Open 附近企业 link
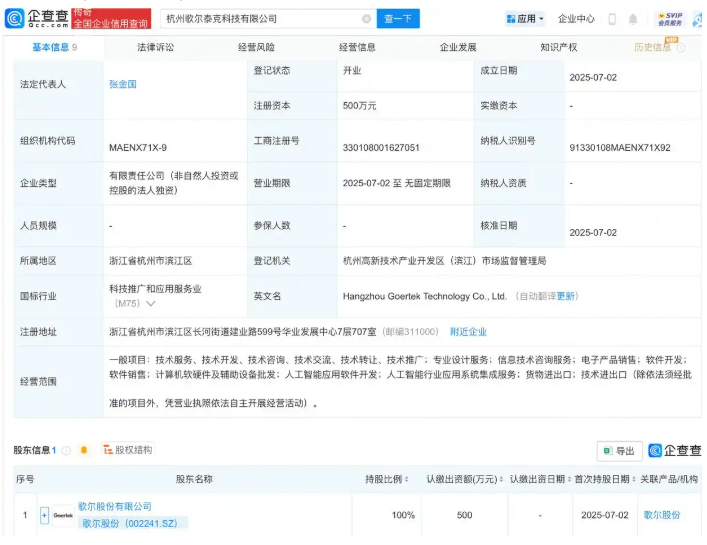This screenshot has width=707, height=545. click(468, 332)
